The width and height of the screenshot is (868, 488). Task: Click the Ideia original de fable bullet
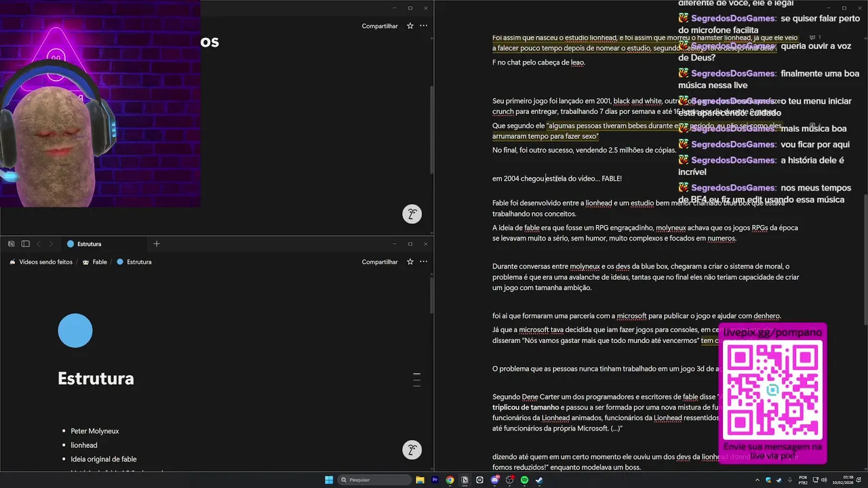(x=104, y=459)
